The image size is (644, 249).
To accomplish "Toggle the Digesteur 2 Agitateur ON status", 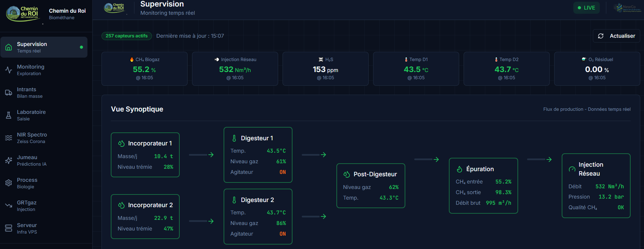I will pos(283,234).
